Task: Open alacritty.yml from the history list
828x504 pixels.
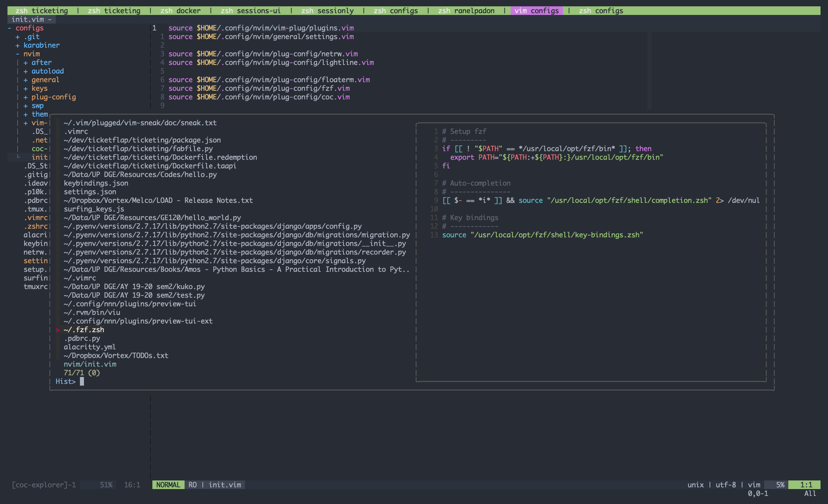Action: [x=89, y=347]
